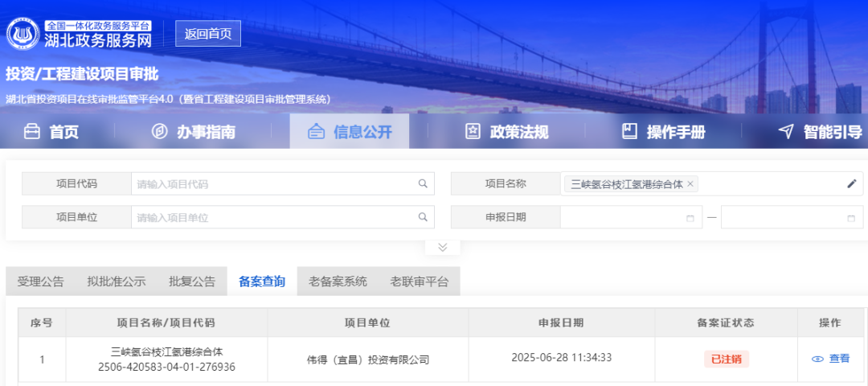Switch to the 拟批准公示 tab
The width and height of the screenshot is (868, 386).
(117, 281)
